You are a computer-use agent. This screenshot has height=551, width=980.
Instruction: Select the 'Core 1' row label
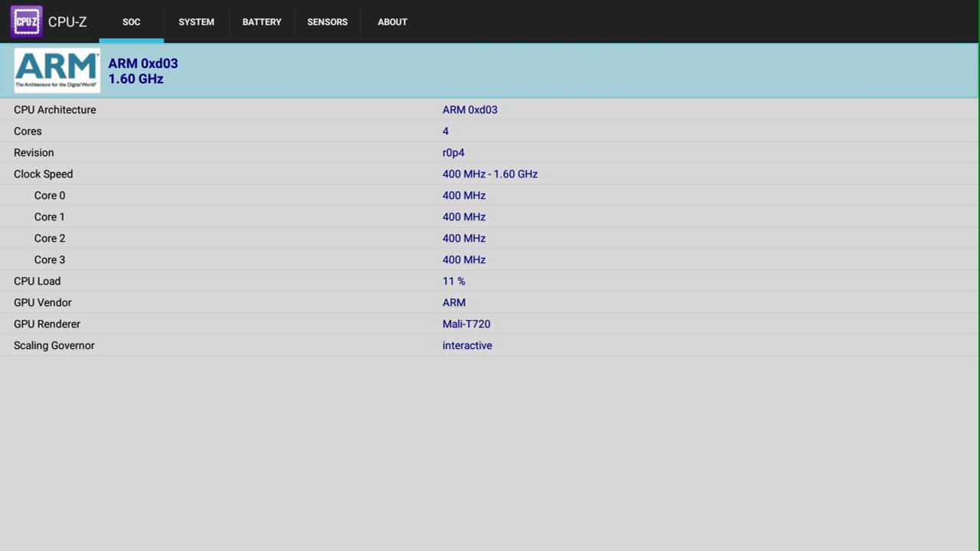(50, 217)
